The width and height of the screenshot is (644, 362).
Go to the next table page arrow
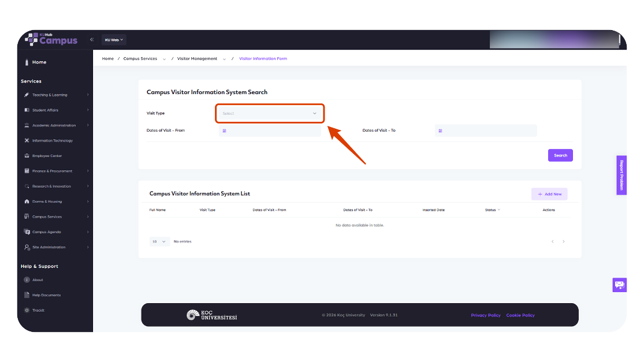pyautogui.click(x=564, y=241)
